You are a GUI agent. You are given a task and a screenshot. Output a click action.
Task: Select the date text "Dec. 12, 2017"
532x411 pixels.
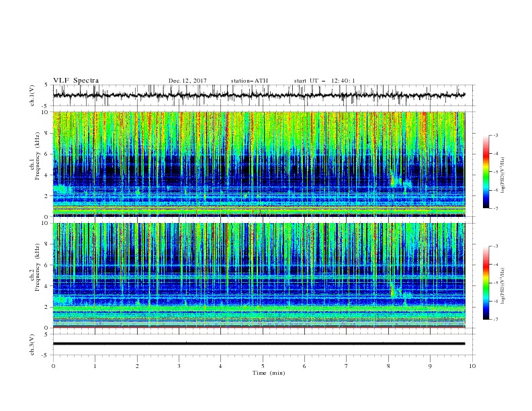click(x=187, y=81)
